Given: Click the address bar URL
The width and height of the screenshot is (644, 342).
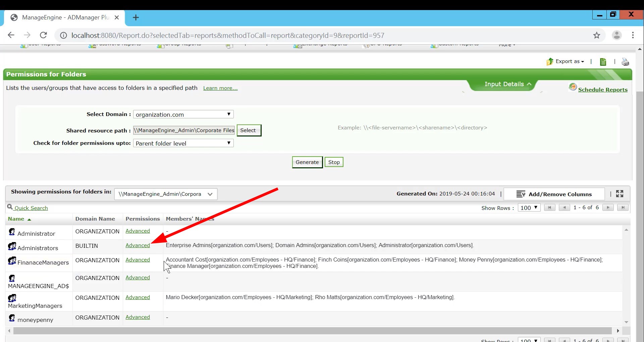Looking at the screenshot, I should (228, 35).
